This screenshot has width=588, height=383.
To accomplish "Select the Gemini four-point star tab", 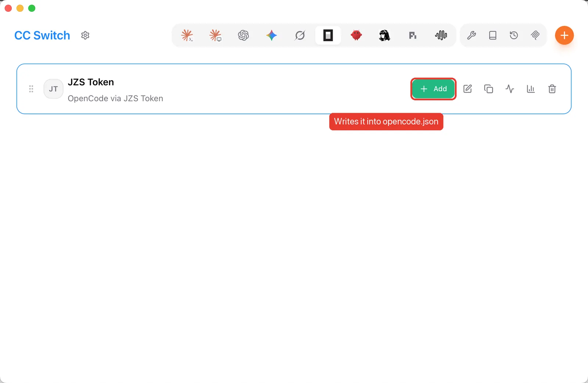I will [x=272, y=35].
